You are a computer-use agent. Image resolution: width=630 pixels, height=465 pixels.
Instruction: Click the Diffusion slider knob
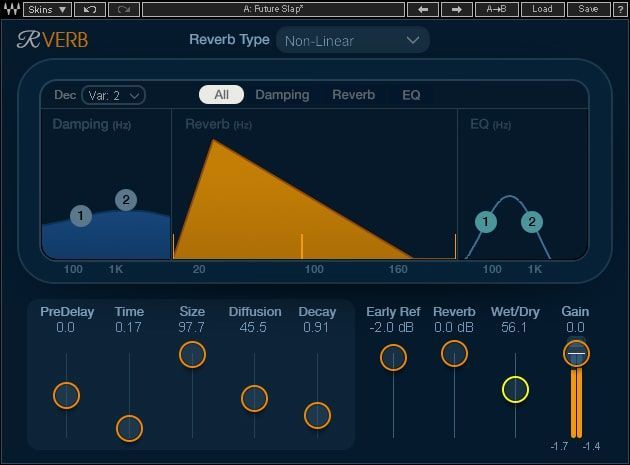pyautogui.click(x=254, y=399)
